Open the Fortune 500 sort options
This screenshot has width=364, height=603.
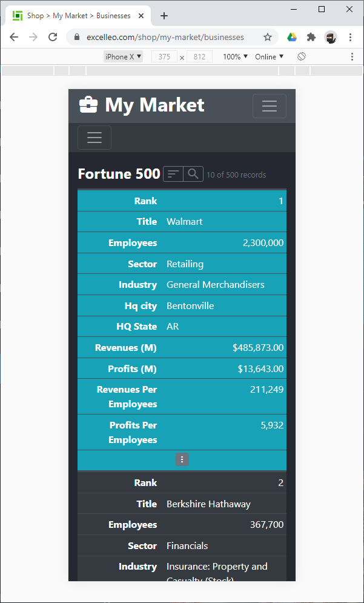pyautogui.click(x=173, y=174)
